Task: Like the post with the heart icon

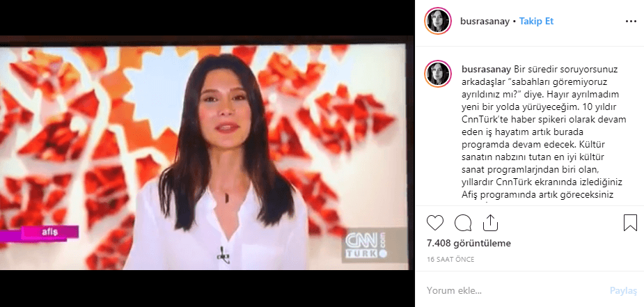Action: (x=435, y=223)
